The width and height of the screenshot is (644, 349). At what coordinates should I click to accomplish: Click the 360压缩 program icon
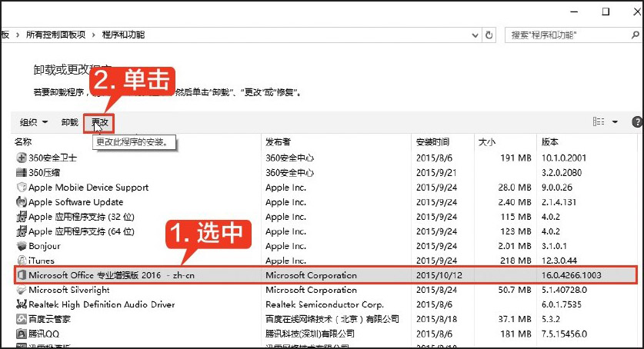22,173
